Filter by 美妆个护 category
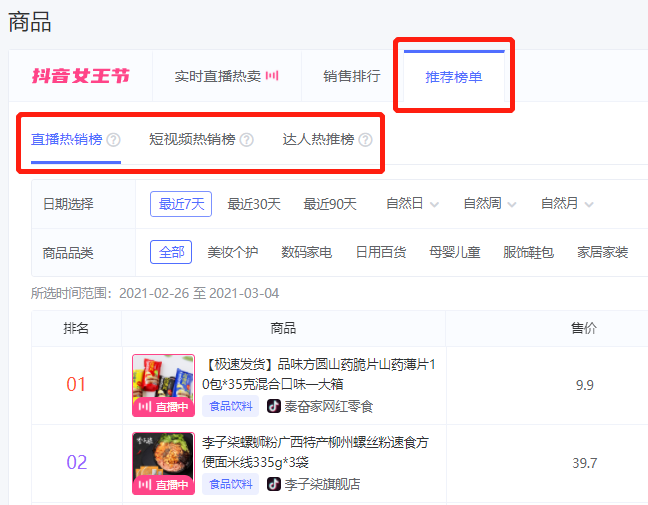 [x=233, y=252]
